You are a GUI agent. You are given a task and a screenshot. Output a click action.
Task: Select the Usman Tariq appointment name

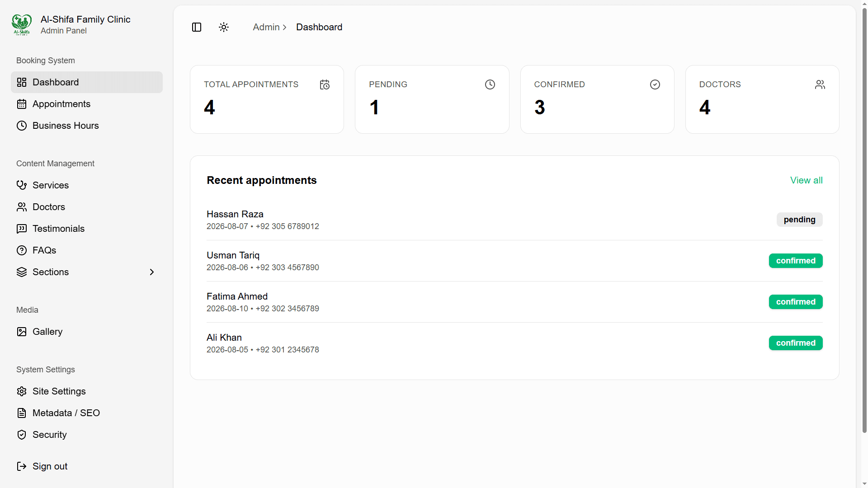[x=233, y=255]
